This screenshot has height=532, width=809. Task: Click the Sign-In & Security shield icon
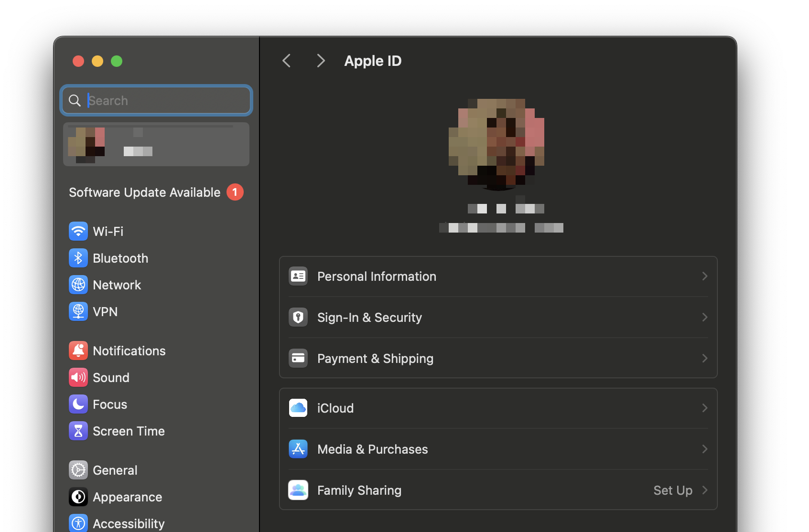coord(298,317)
